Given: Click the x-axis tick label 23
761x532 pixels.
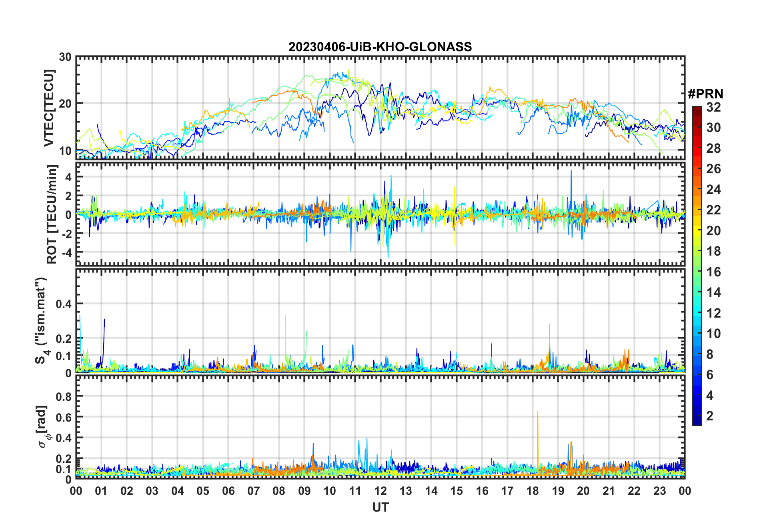Looking at the screenshot, I should point(659,491).
